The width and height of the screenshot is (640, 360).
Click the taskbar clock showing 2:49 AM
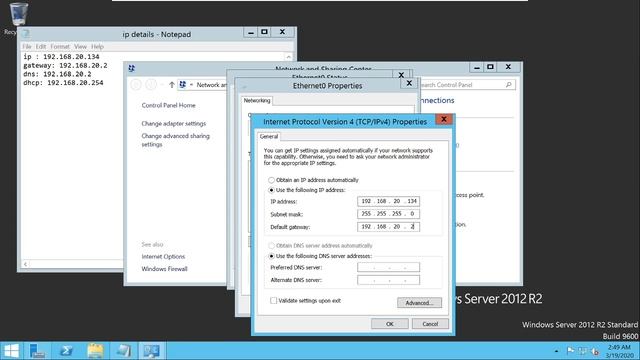(619, 351)
